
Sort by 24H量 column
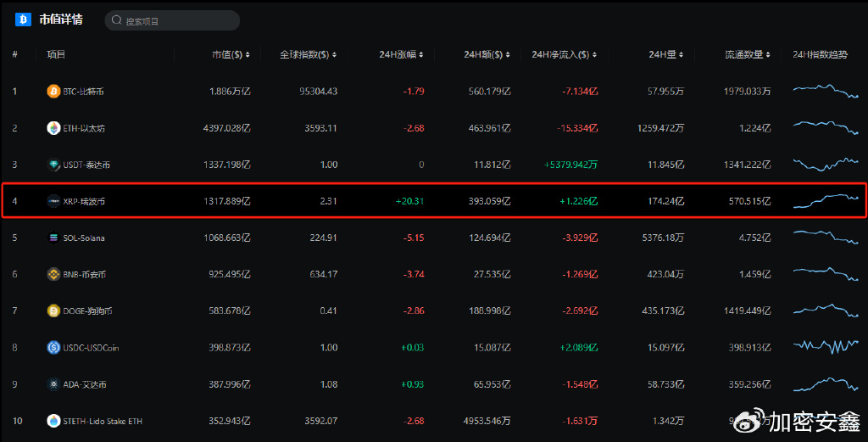[x=666, y=54]
